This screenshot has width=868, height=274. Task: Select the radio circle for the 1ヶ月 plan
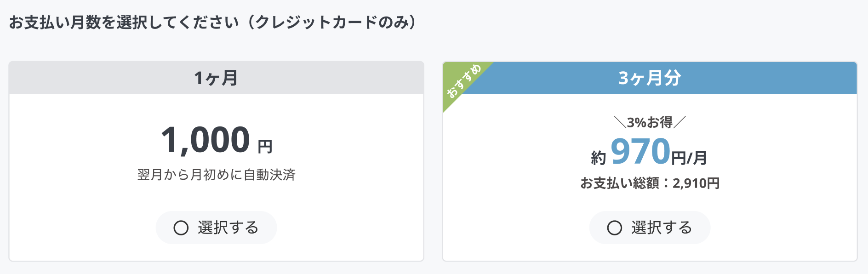pos(181,228)
